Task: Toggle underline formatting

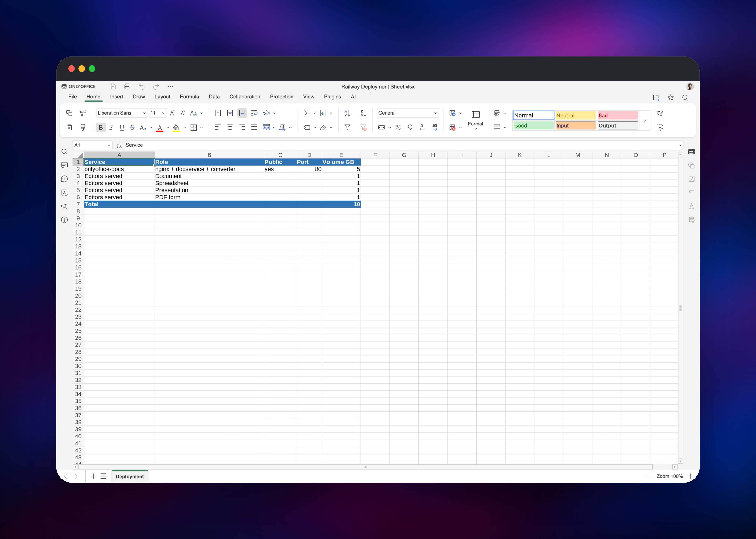Action: point(122,128)
